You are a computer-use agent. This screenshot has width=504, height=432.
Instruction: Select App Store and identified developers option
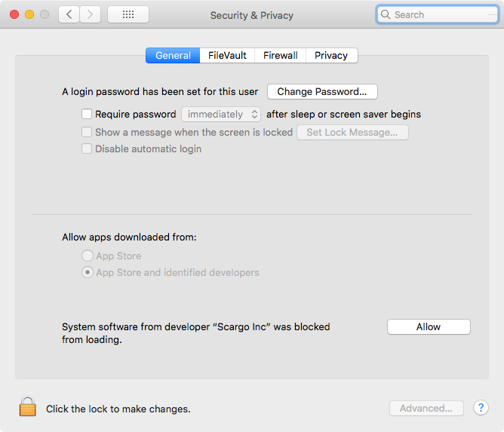tap(88, 273)
